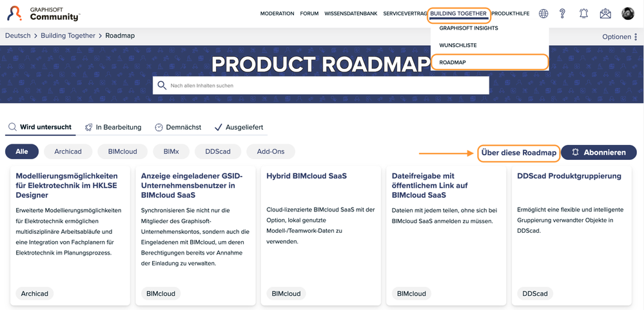
Task: Open 'Modellierungsmöglichkeiten für Elektrotechnik' card title
Action: point(67,185)
